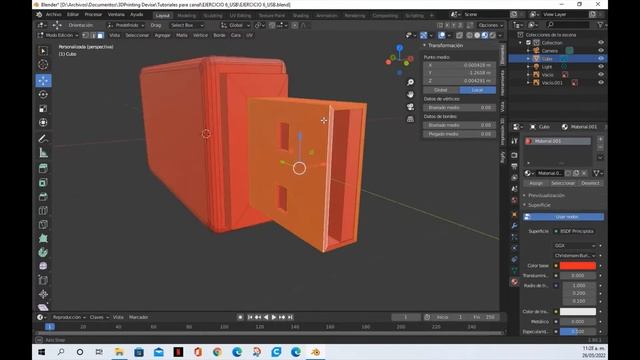Open Blender from the Windows taskbar
This screenshot has height=360, width=640.
click(316, 352)
